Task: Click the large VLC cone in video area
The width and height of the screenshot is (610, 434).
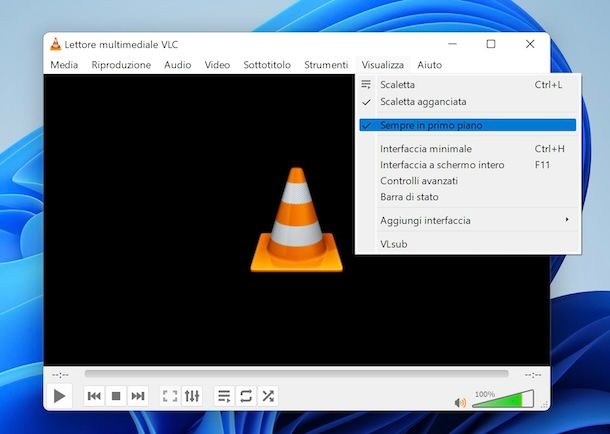Action: 296,220
